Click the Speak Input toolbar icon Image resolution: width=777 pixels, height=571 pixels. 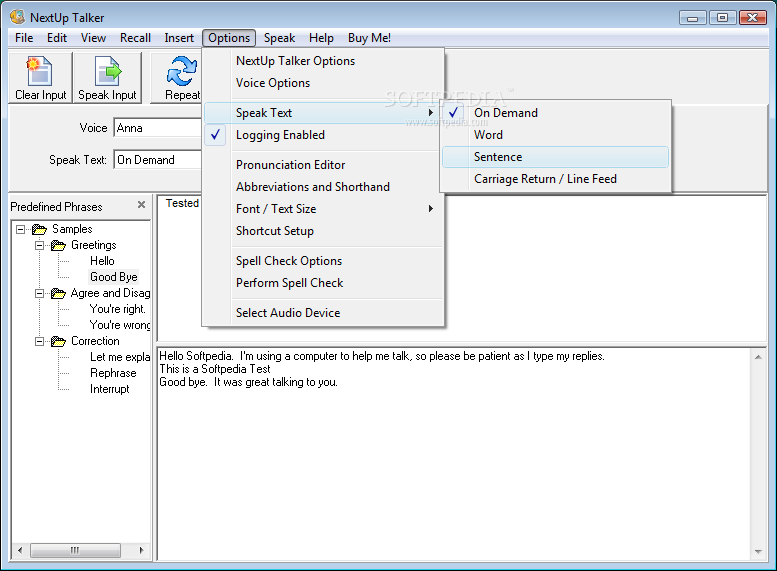click(x=107, y=78)
